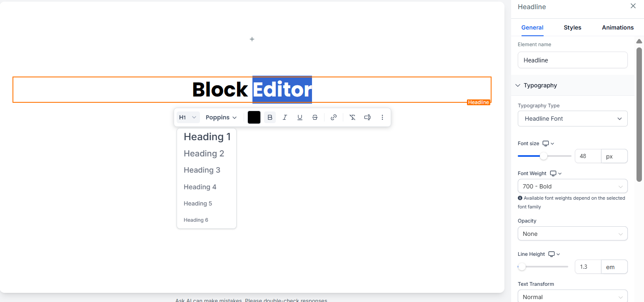
Task: Click the highlighted word Editor
Action: tap(282, 90)
